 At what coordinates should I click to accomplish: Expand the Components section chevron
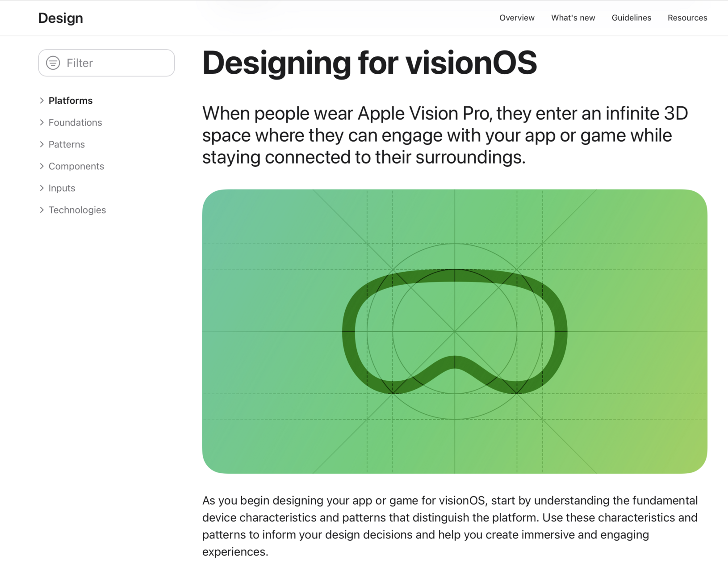(x=42, y=166)
